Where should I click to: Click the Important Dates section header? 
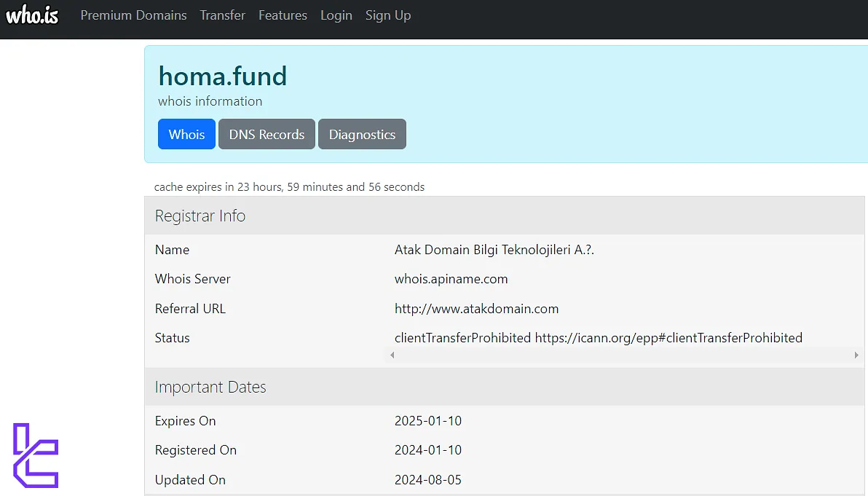pos(210,387)
